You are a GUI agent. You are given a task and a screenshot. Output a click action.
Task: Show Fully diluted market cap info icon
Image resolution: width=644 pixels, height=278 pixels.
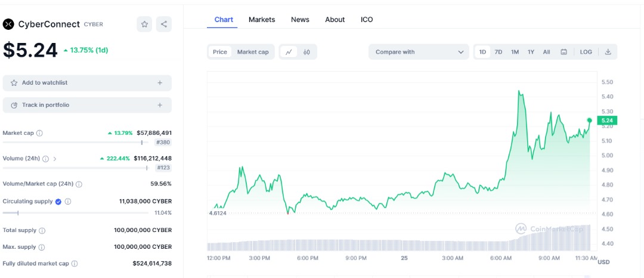point(75,264)
